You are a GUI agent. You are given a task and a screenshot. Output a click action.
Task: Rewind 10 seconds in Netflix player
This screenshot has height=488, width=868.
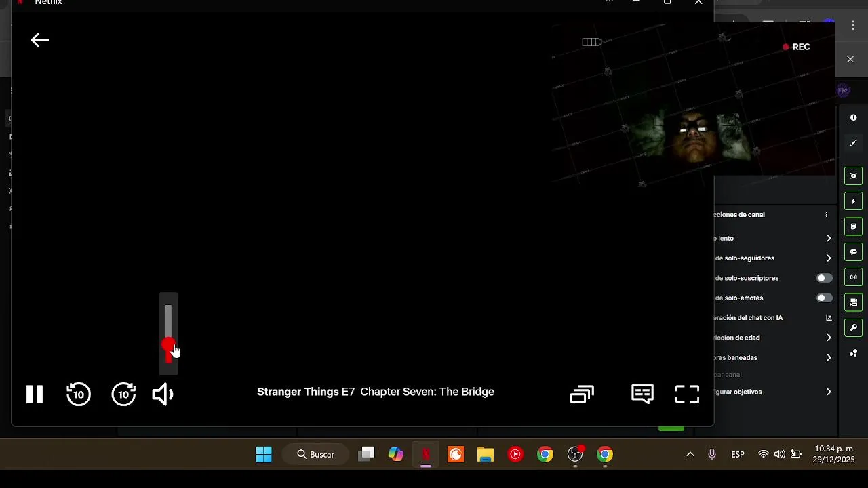coord(79,394)
